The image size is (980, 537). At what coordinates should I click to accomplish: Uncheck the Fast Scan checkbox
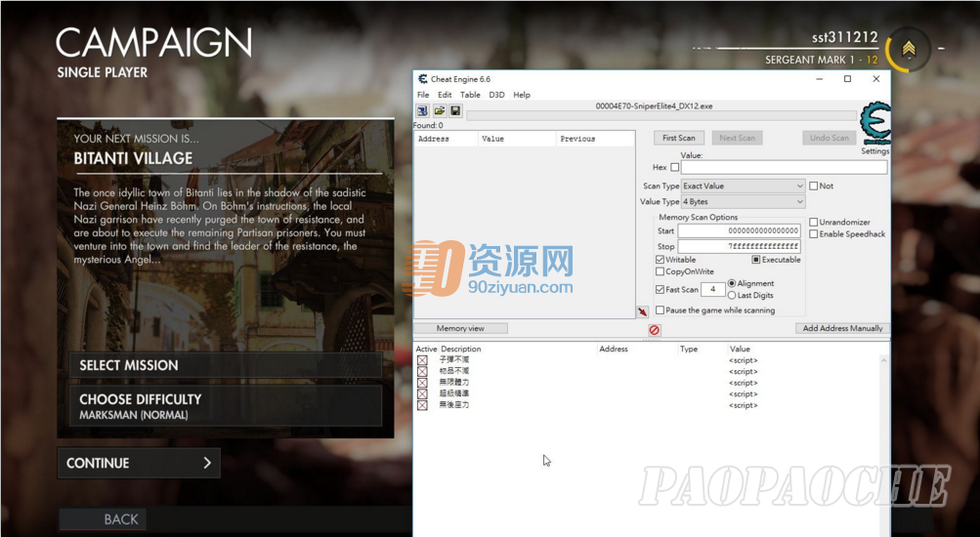pos(660,290)
